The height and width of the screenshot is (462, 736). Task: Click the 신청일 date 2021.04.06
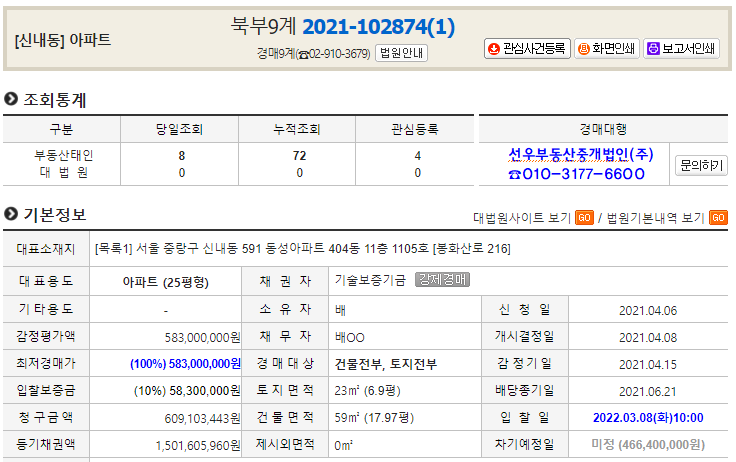pos(648,311)
